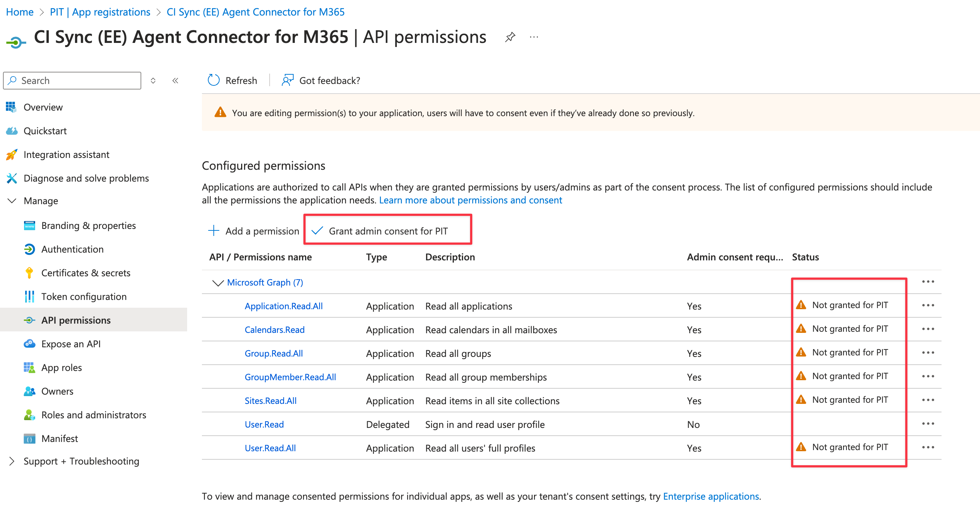This screenshot has height=520, width=980.
Task: Click 'Sign in and read user profile' description
Action: click(x=485, y=425)
